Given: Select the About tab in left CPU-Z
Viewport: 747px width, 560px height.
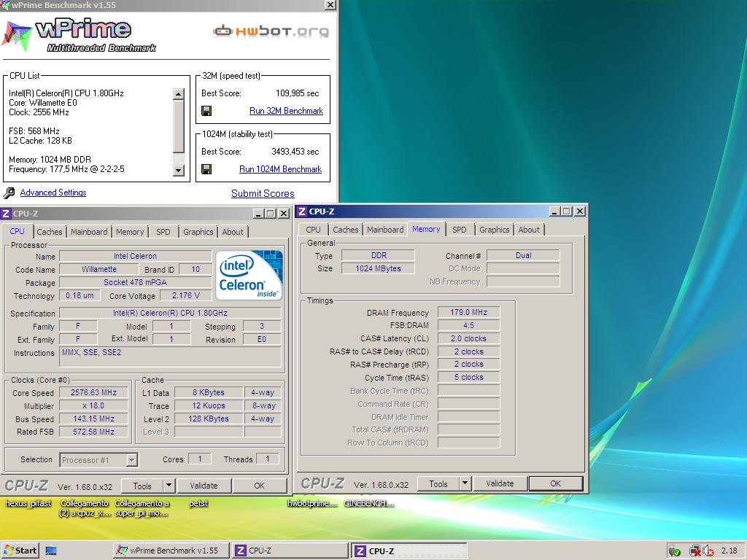Looking at the screenshot, I should pos(233,232).
